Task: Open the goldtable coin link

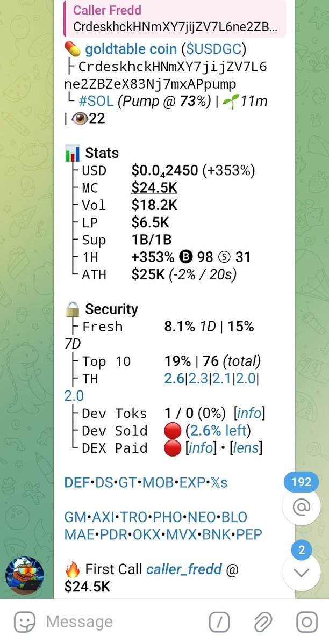Action: coord(131,49)
